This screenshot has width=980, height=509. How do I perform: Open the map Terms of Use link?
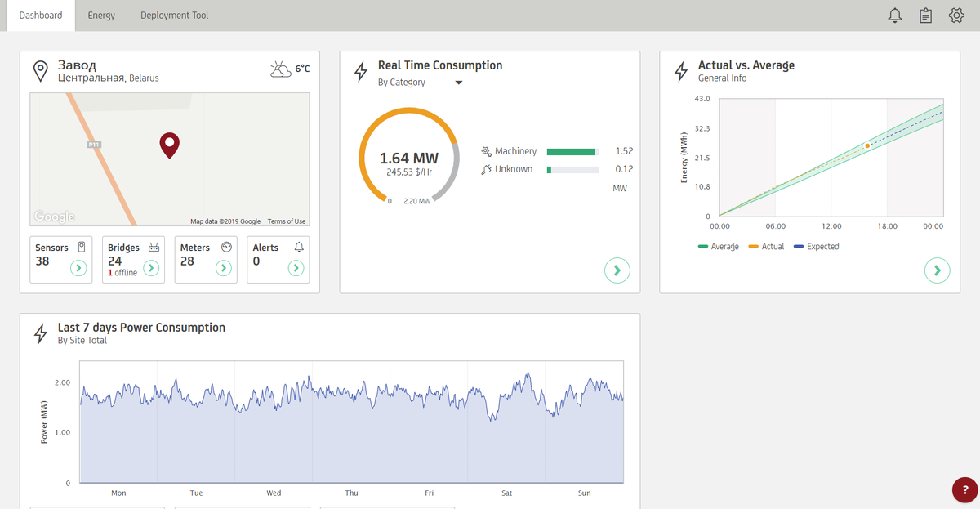click(287, 221)
